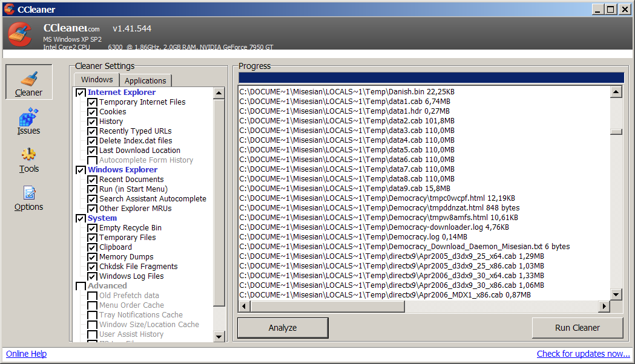This screenshot has width=635, height=364.
Task: Select the data2.cab 101,8MB result line
Action: point(347,121)
